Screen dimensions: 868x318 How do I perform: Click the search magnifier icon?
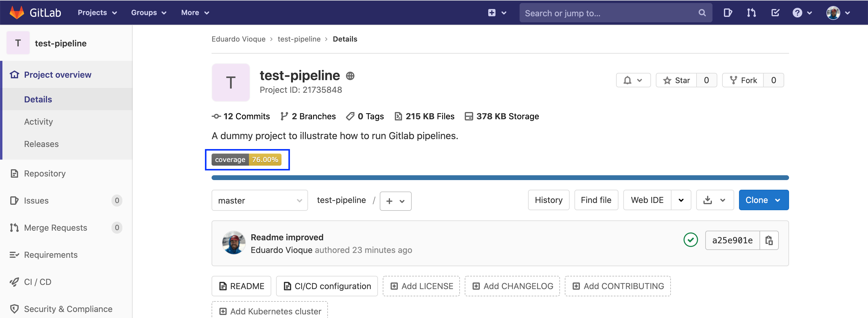click(702, 13)
